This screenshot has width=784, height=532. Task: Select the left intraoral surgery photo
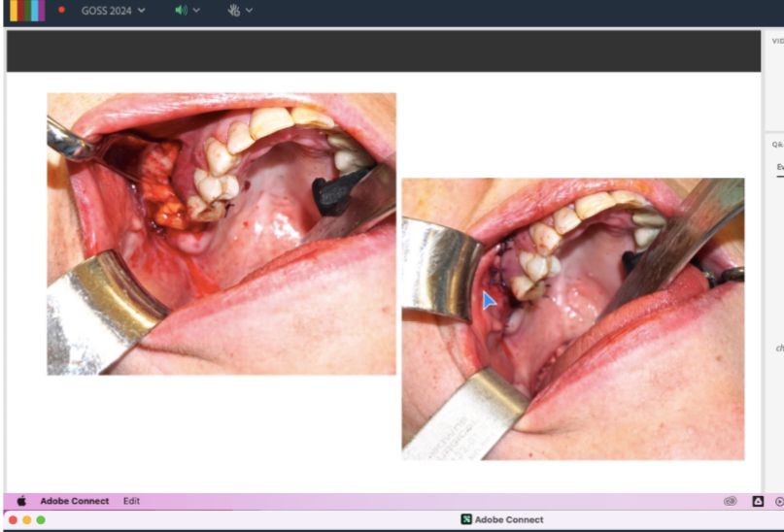click(x=222, y=234)
